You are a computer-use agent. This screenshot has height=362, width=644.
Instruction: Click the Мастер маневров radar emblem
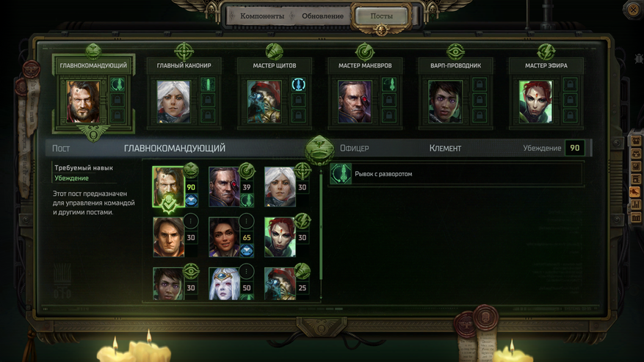click(365, 52)
